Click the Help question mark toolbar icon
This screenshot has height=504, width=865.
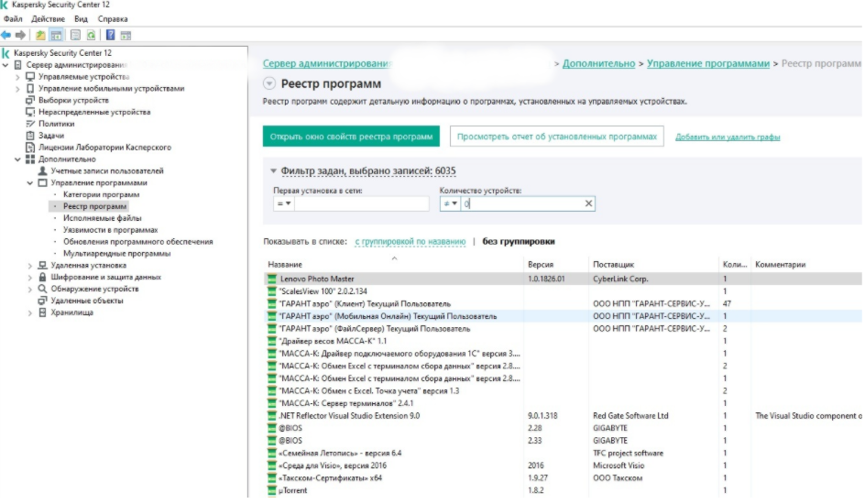pos(110,36)
